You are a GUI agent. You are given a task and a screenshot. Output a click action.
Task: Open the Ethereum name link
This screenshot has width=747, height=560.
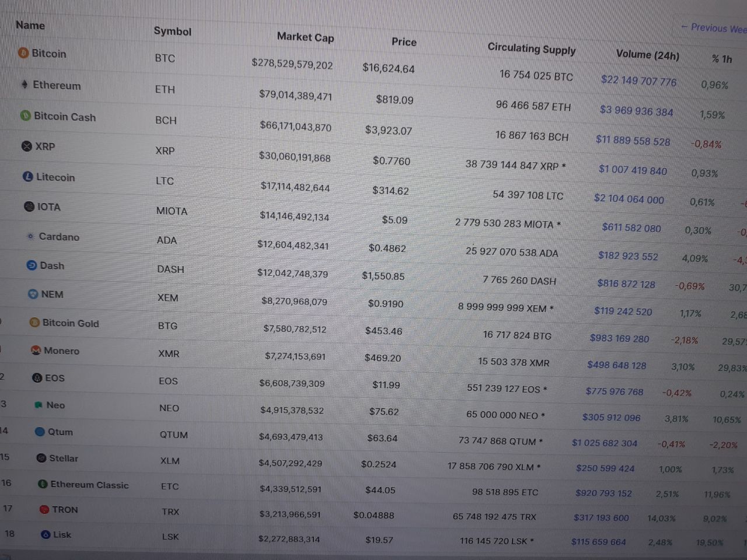(57, 85)
